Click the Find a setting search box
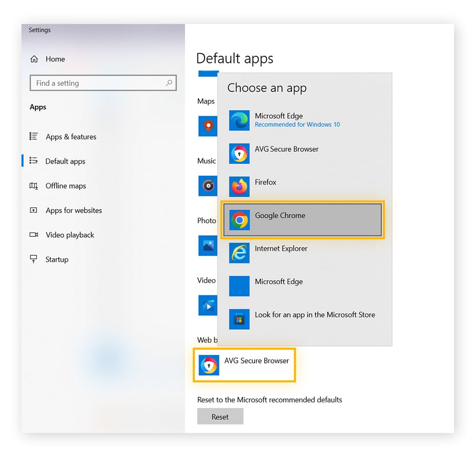 pyautogui.click(x=92, y=83)
